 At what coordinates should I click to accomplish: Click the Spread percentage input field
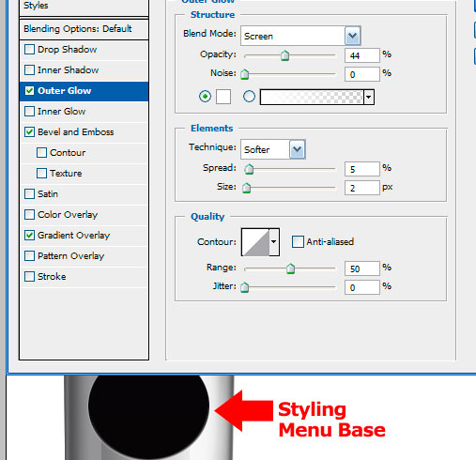tap(362, 169)
